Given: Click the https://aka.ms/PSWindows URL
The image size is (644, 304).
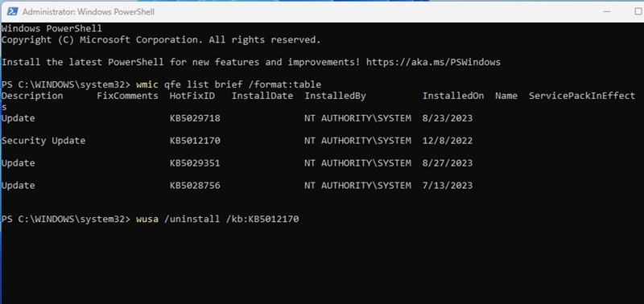Looking at the screenshot, I should pos(433,63).
